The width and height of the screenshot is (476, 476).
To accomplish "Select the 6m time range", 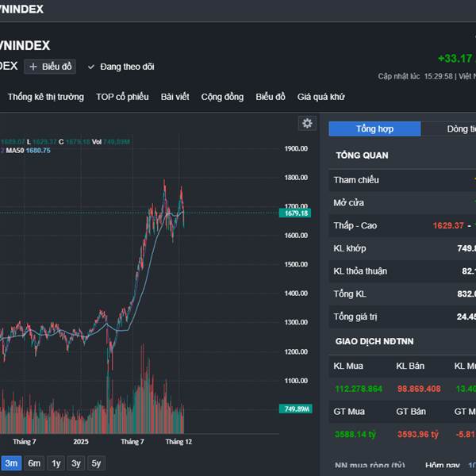I will (x=34, y=463).
